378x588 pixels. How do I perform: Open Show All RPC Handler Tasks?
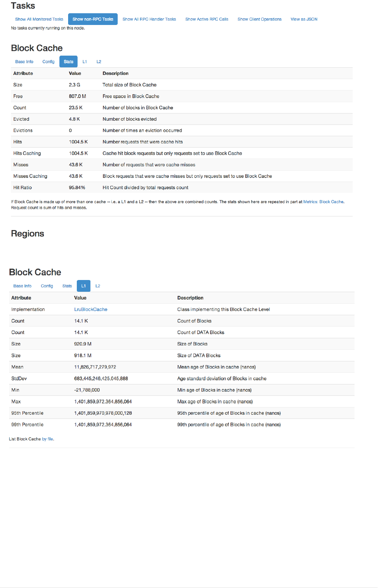[x=149, y=19]
